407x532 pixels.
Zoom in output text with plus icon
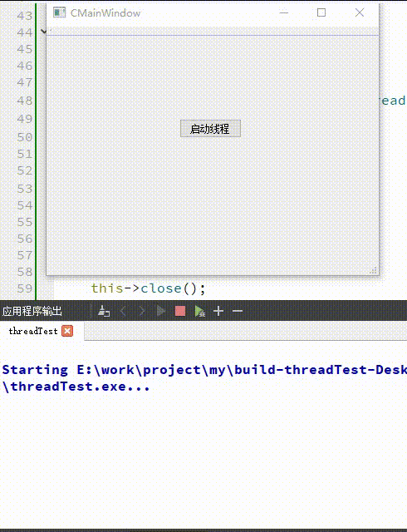(218, 311)
